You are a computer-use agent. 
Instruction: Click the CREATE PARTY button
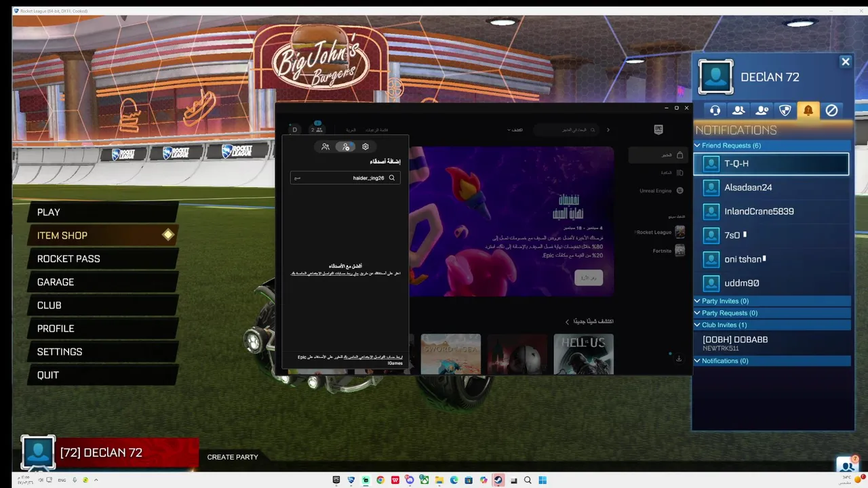(x=233, y=457)
